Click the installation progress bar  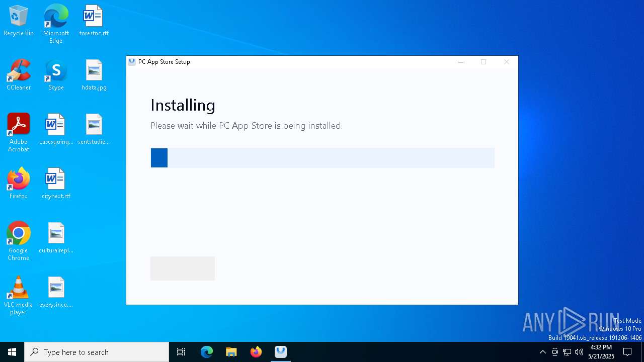point(323,158)
